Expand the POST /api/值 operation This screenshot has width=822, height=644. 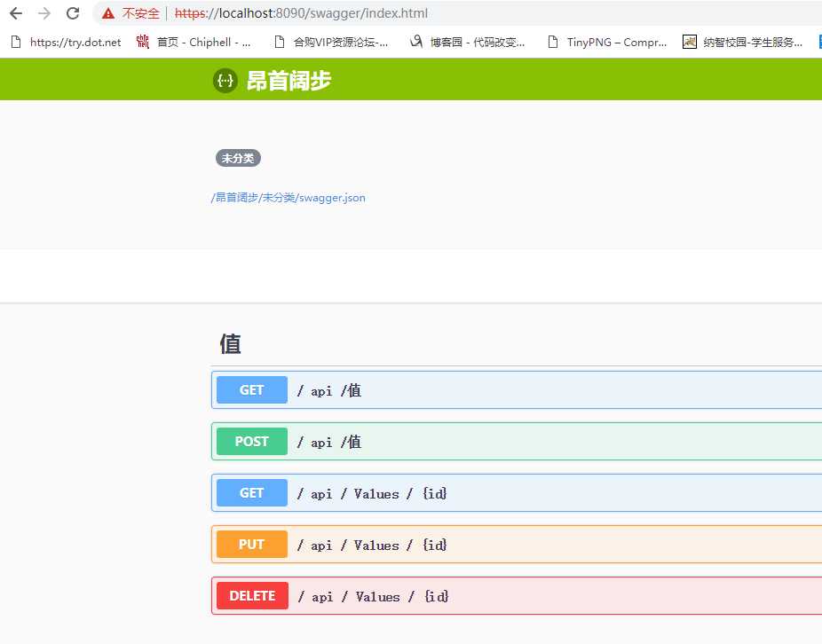click(533, 442)
